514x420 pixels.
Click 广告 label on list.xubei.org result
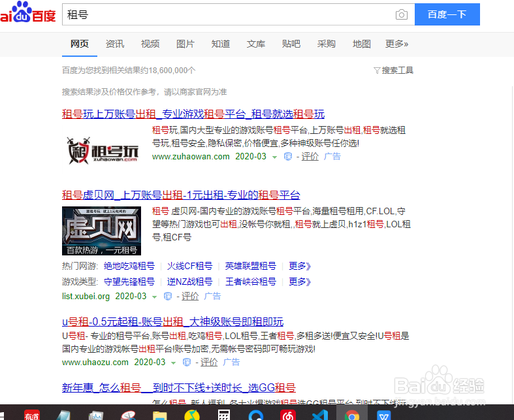point(212,296)
